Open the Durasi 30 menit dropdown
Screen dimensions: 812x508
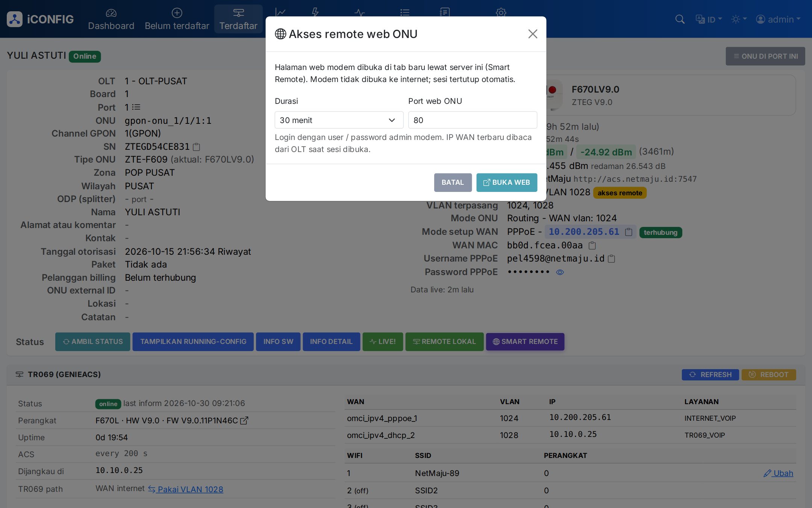[339, 120]
